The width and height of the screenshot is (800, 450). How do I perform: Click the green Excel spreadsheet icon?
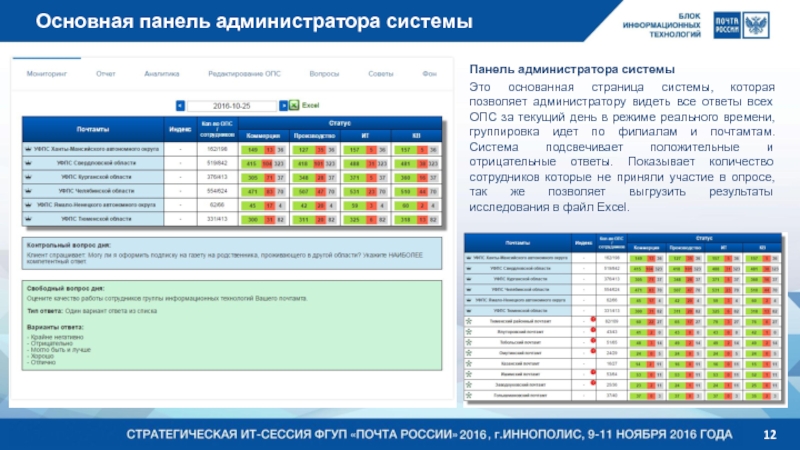point(294,105)
